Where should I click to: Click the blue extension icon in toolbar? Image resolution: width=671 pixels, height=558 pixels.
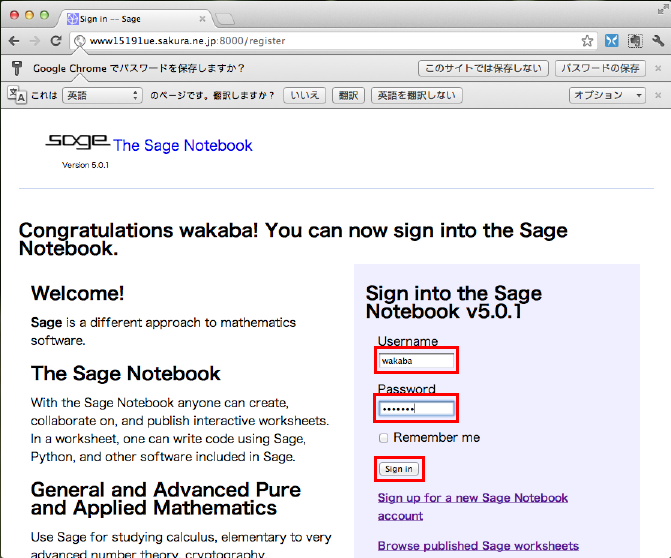coord(611,41)
